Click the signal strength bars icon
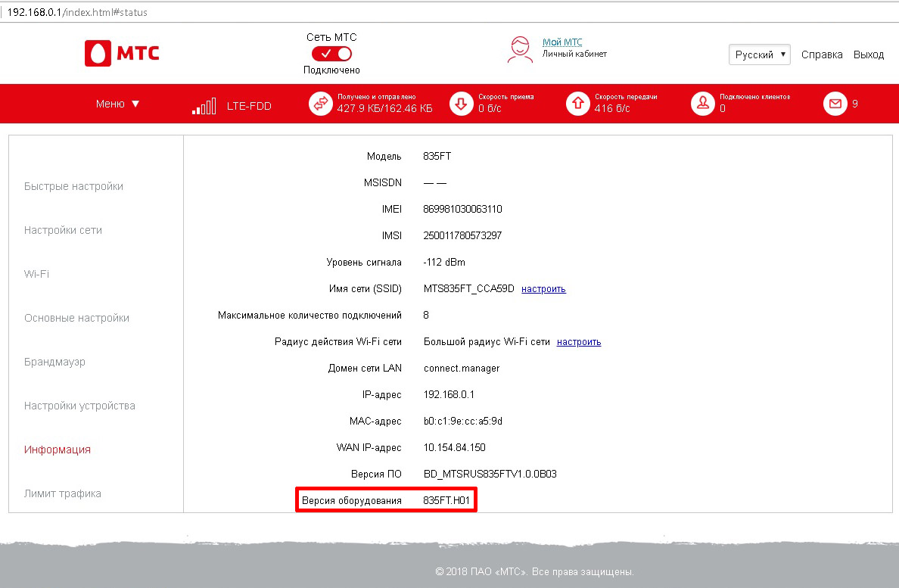 point(204,106)
